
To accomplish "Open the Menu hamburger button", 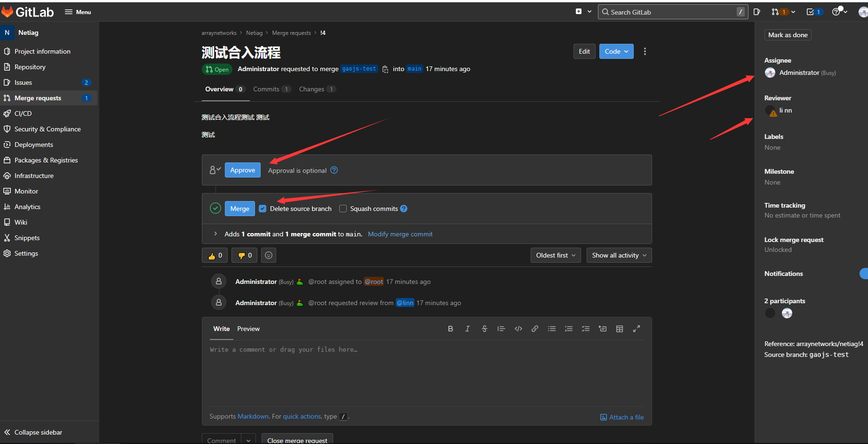I will click(x=78, y=12).
